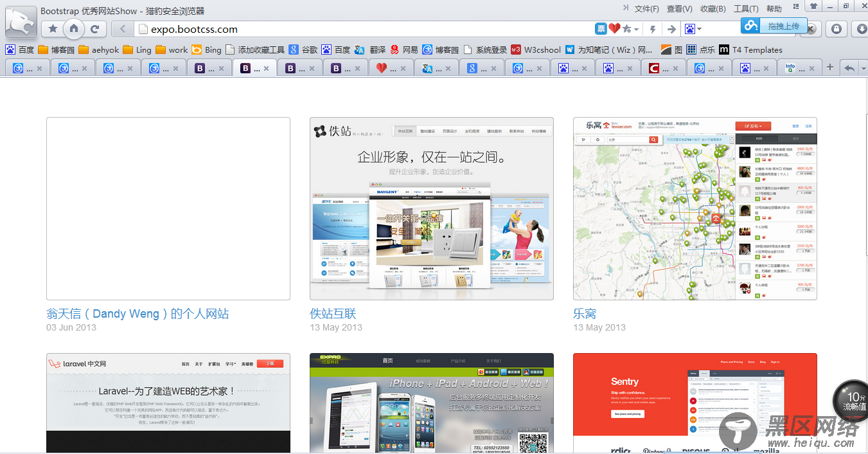Add this page to favorites star

626,29
